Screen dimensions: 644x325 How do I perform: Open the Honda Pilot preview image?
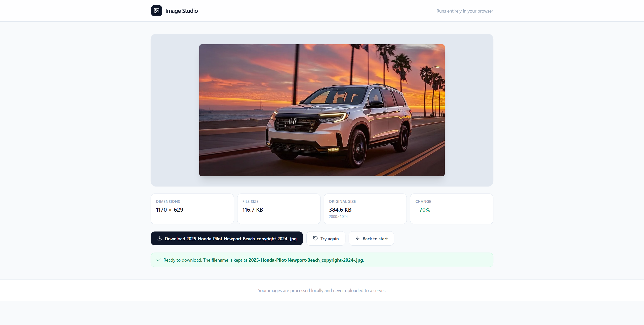click(322, 110)
